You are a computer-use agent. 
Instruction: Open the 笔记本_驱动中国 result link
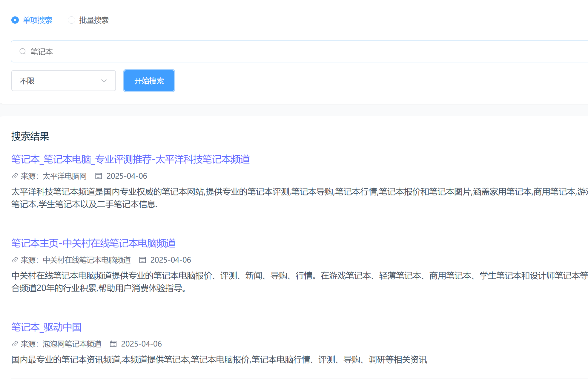click(x=46, y=327)
